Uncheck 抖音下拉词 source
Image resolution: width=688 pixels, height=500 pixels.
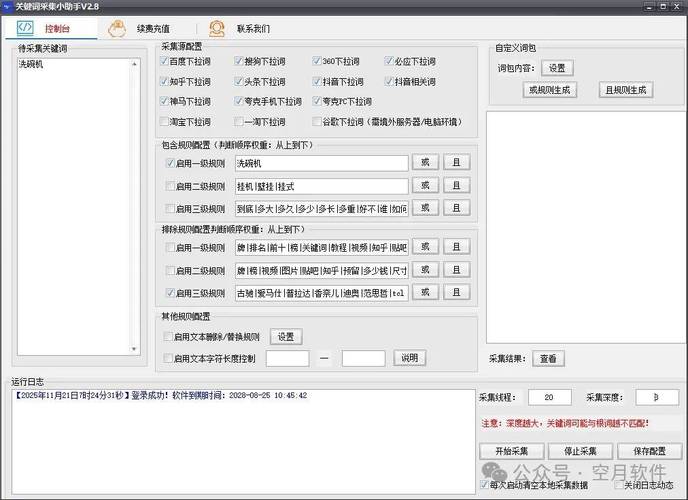coord(316,81)
